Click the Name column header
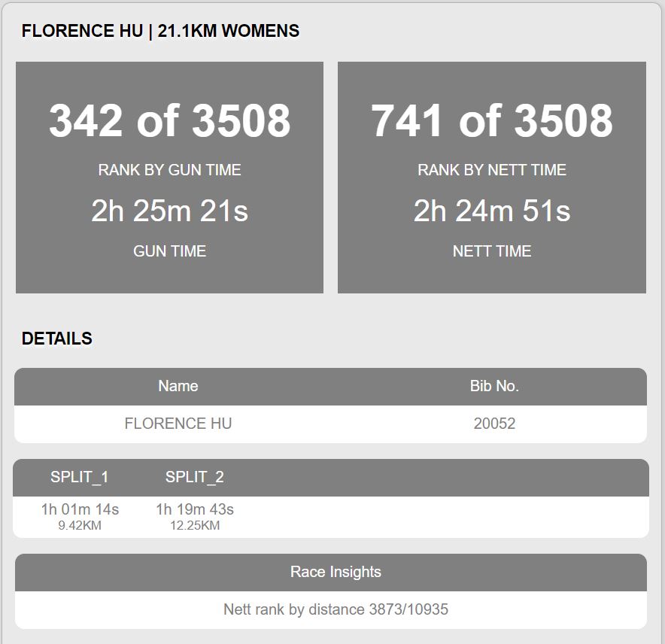The height and width of the screenshot is (644, 665). coord(178,386)
